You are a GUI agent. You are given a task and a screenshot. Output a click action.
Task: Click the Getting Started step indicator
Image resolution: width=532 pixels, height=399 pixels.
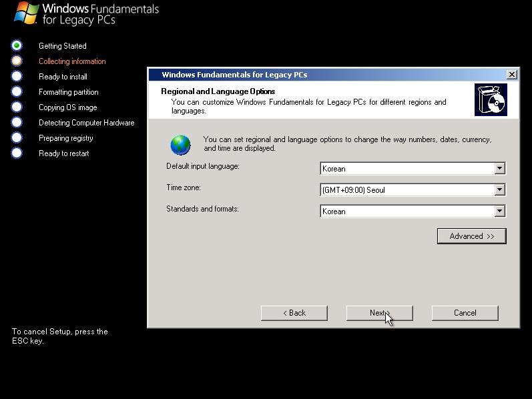coord(17,45)
